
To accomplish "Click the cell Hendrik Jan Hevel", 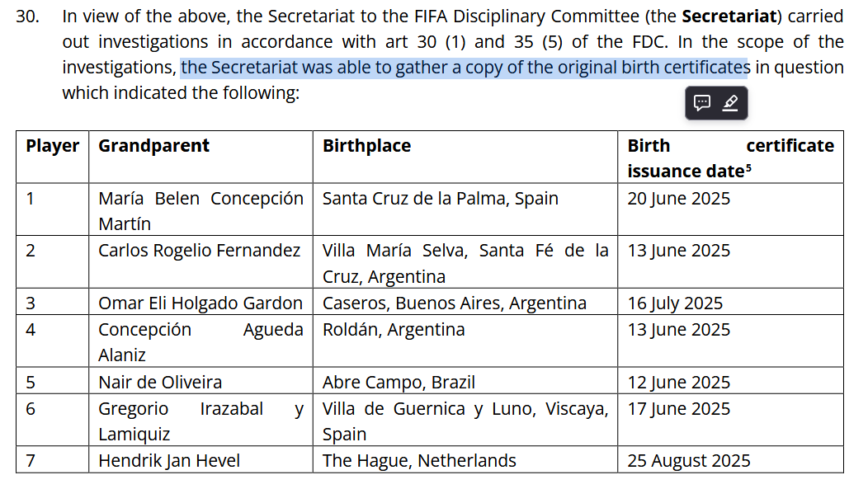I will click(201, 460).
